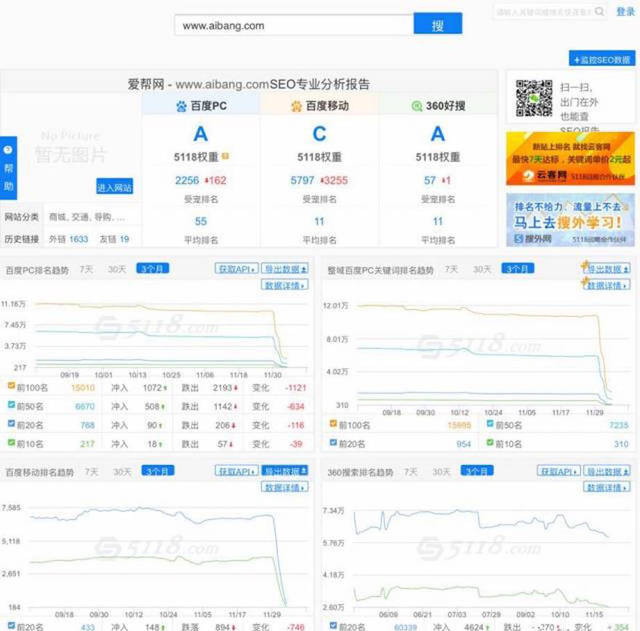Toggle the 前10名 checkbox in 百度PC排名趋势

pos(9,443)
